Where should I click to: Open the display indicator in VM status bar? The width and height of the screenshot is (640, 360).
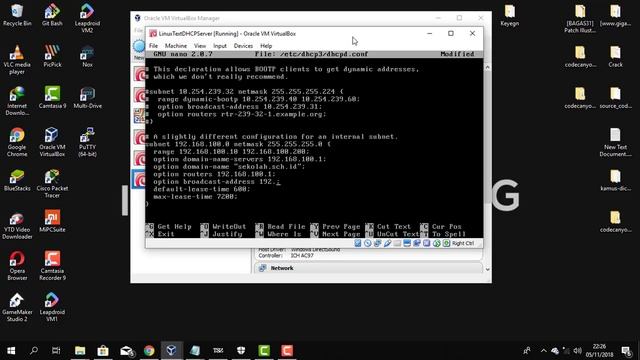[407, 243]
